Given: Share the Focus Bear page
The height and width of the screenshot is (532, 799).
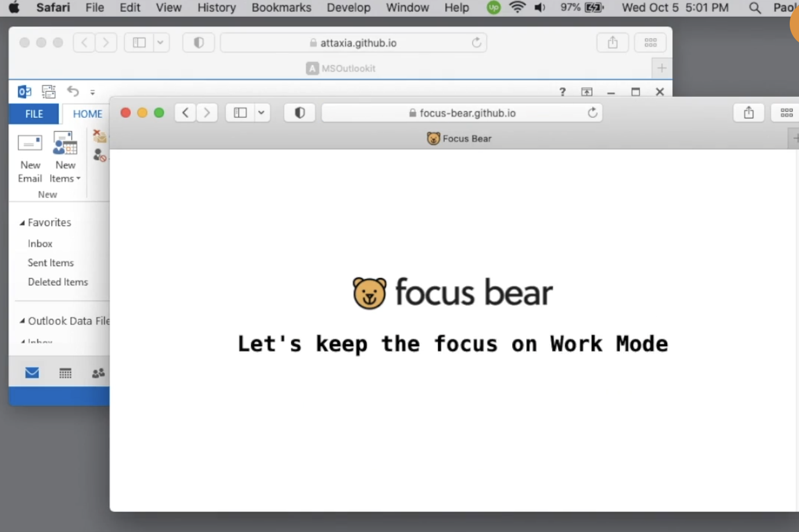Looking at the screenshot, I should [x=748, y=113].
